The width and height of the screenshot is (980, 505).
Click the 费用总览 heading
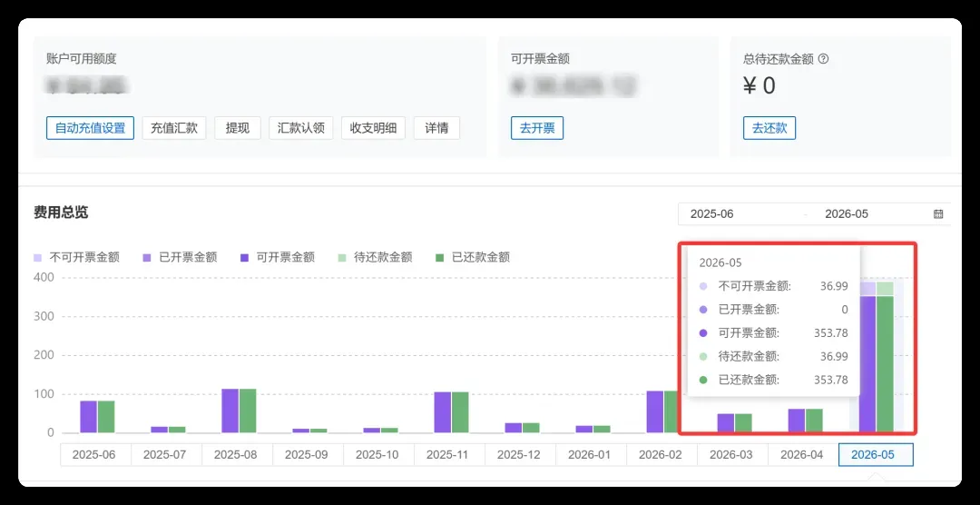coord(62,213)
